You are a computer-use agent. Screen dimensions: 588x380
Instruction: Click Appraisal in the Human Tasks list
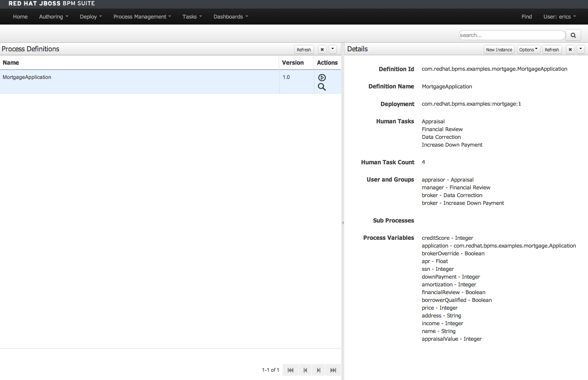click(x=433, y=122)
